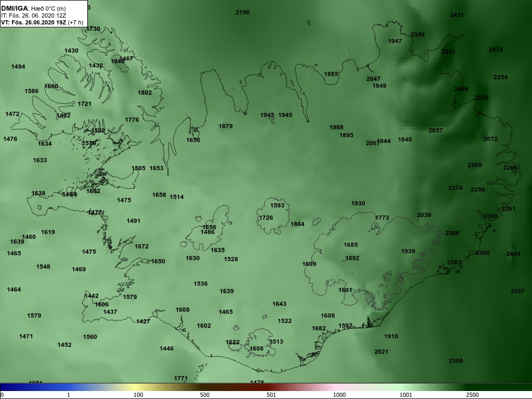Select the legend label 501
The height and width of the screenshot is (399, 532).
coord(271,395)
